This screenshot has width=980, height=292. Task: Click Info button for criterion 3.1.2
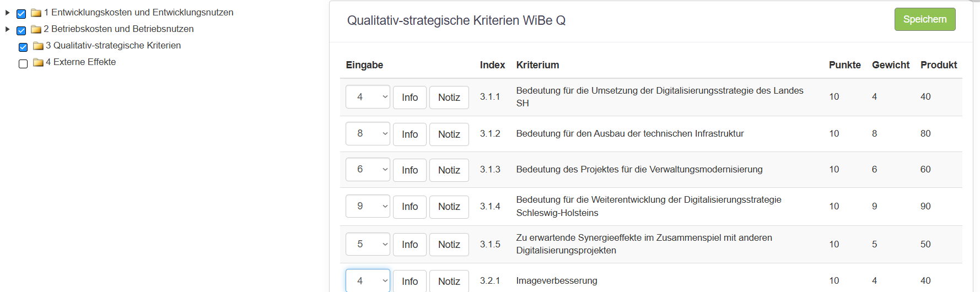point(410,134)
